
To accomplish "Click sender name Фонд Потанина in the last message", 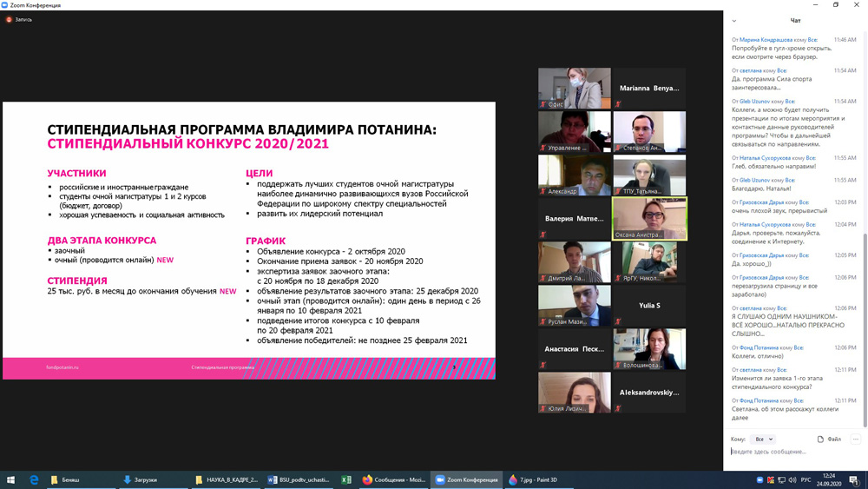I will 759,400.
